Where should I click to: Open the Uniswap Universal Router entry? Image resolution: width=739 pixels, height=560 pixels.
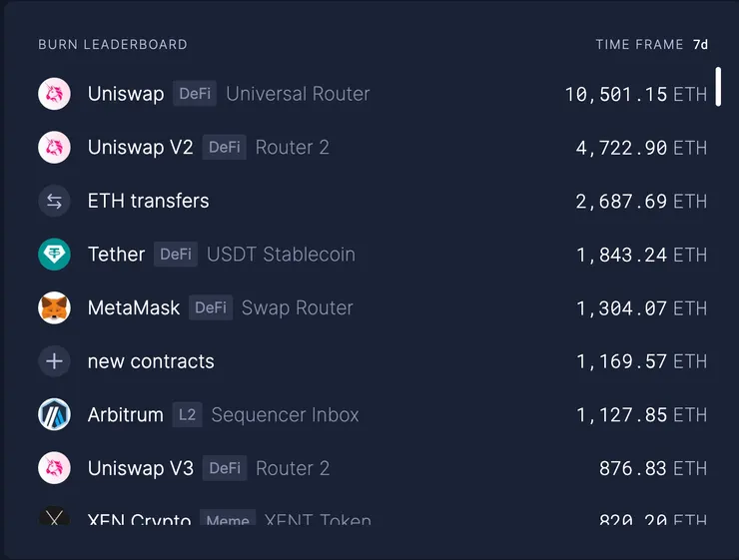[x=298, y=94]
